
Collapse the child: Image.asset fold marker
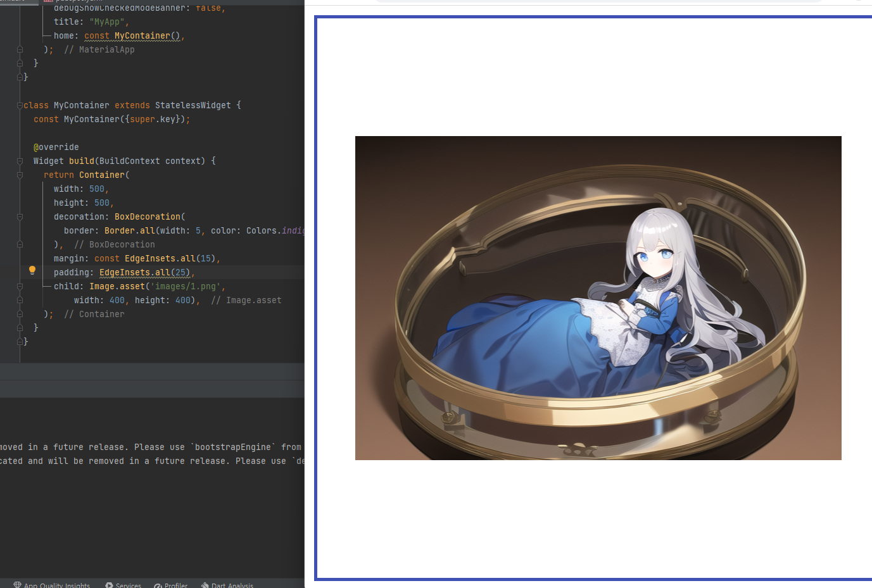(20, 286)
